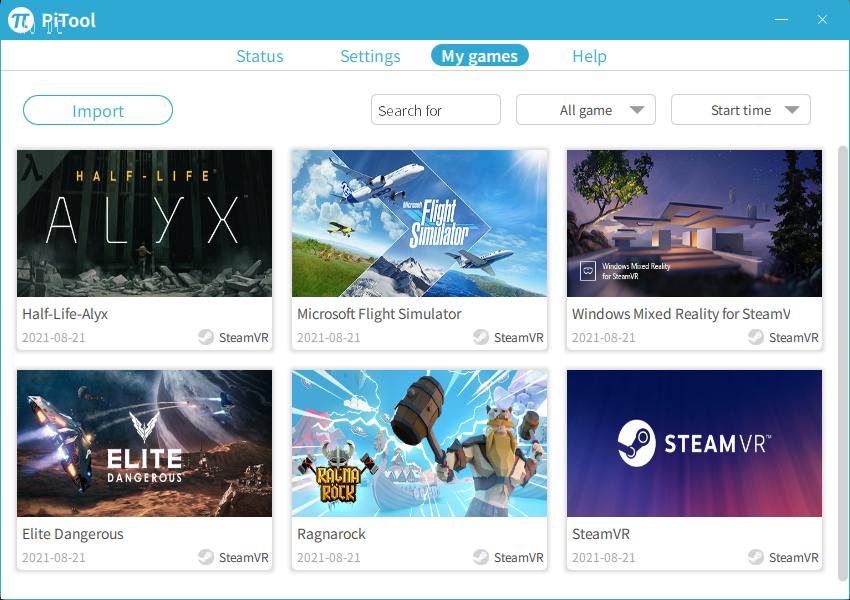Viewport: 850px width, 600px height.
Task: Select the Half-Life Alyx cover thumbnail
Action: tap(144, 223)
